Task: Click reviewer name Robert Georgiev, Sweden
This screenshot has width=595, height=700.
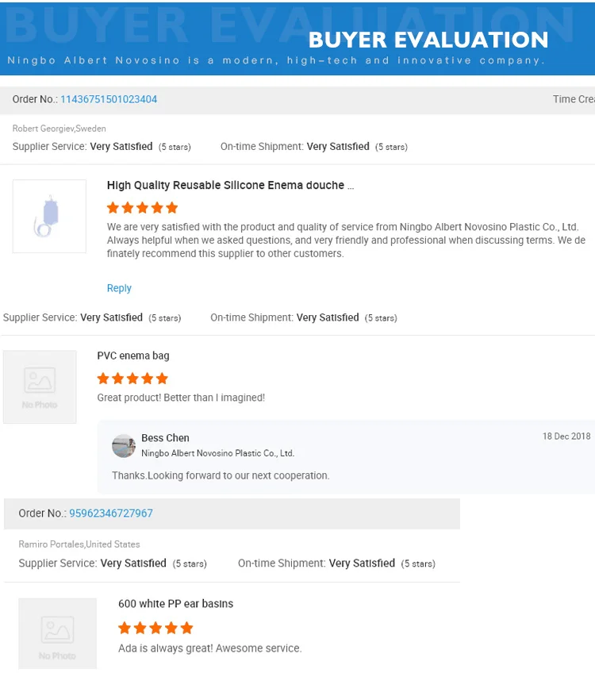Action: pyautogui.click(x=59, y=129)
